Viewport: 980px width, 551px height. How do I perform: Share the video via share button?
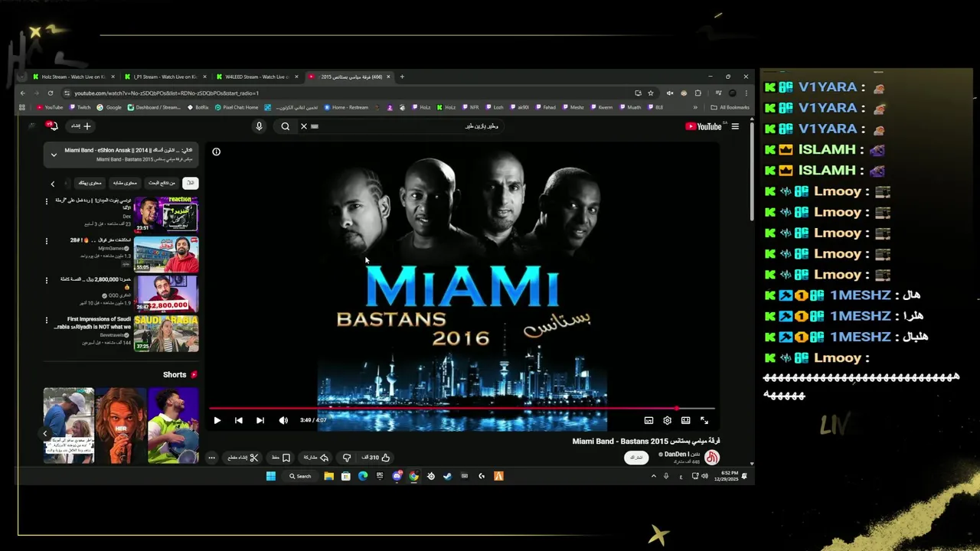315,458
